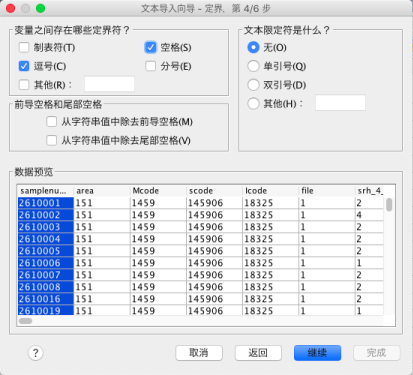Click cell 2610004 in preview

tap(46, 239)
